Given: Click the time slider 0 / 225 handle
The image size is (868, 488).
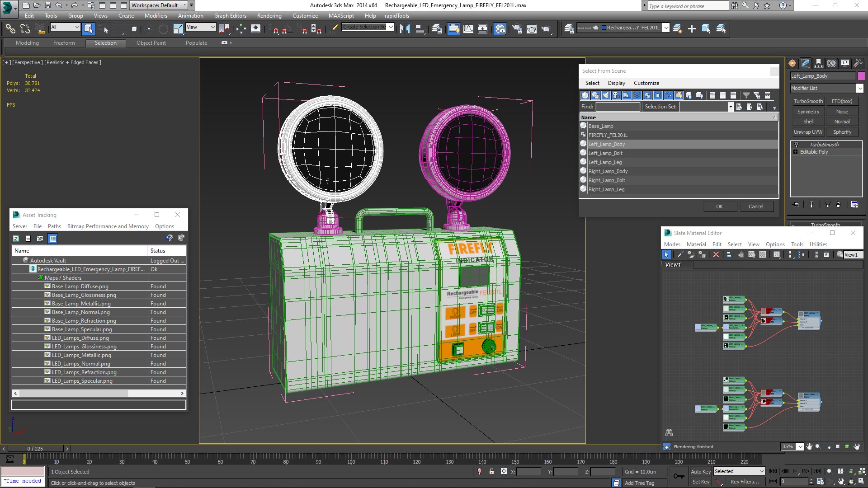Looking at the screenshot, I should point(35,449).
